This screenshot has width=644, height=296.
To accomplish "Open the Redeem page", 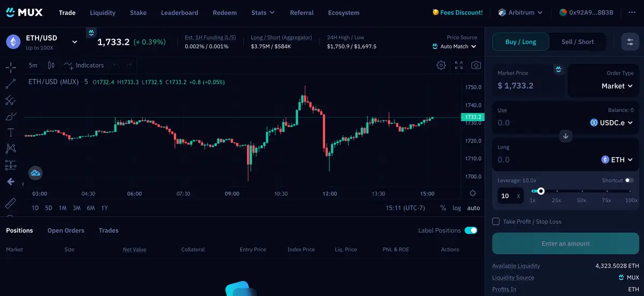I will [x=224, y=12].
